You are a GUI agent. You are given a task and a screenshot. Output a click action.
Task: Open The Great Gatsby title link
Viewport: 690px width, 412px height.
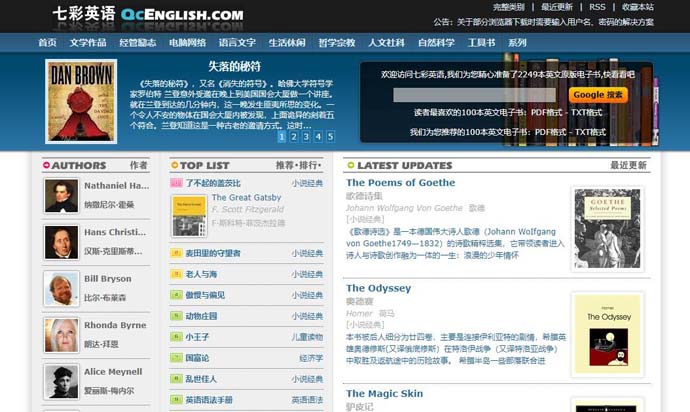click(246, 198)
